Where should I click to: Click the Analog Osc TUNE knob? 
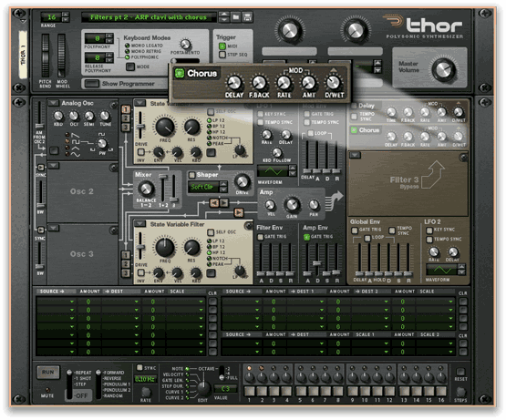click(x=105, y=116)
